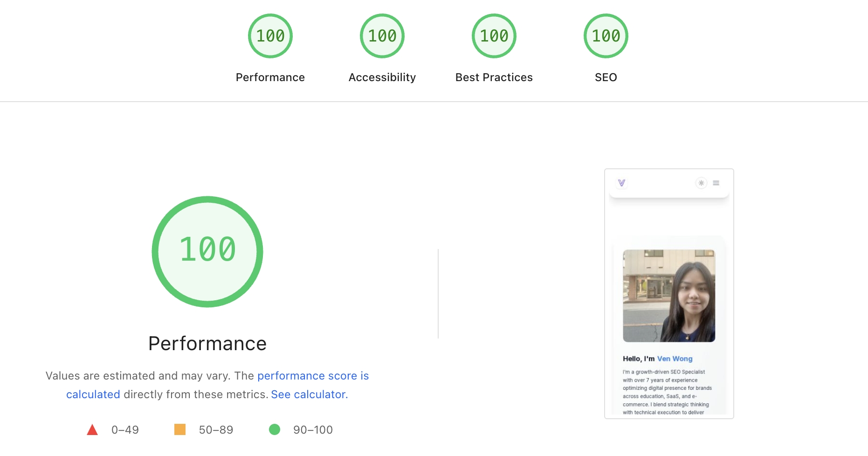Click the large Performance 100 circle

pos(207,252)
